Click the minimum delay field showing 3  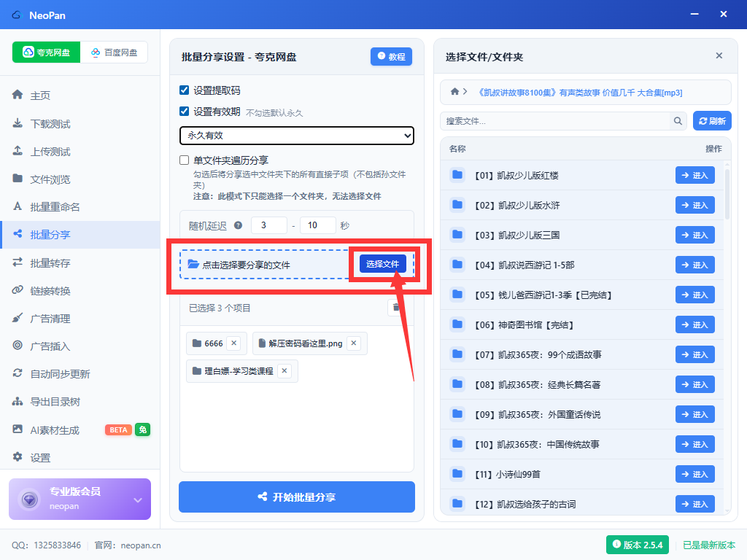coord(269,225)
